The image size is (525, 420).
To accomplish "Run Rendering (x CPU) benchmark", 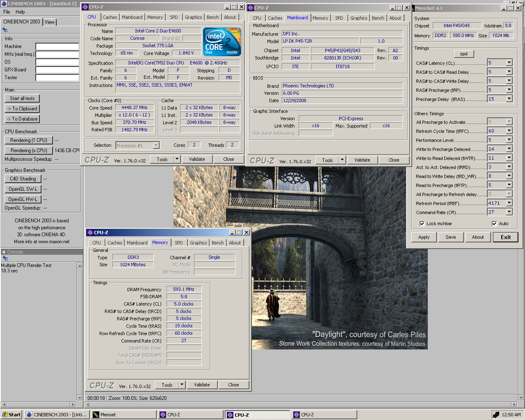I will pyautogui.click(x=29, y=151).
